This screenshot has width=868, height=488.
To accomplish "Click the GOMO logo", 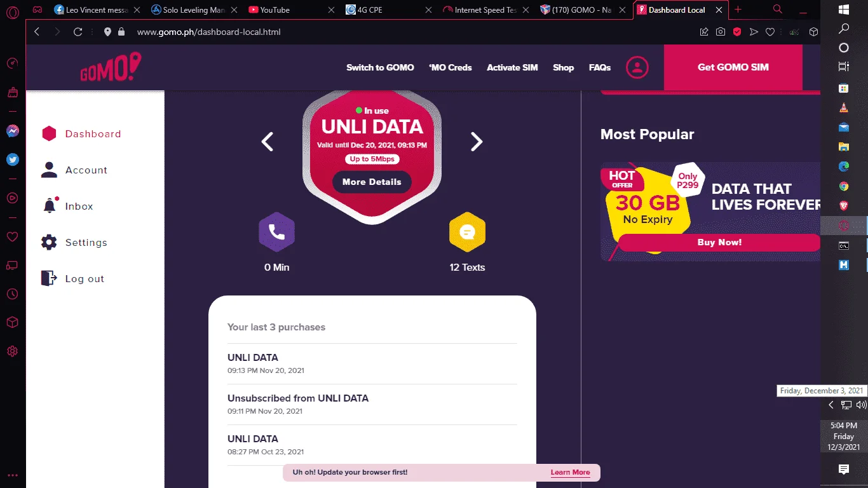I will [x=111, y=67].
